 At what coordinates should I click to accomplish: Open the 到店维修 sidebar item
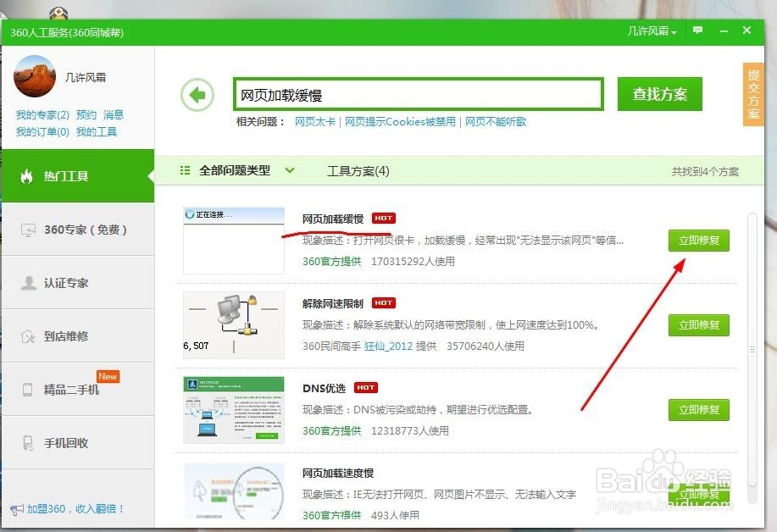click(78, 336)
